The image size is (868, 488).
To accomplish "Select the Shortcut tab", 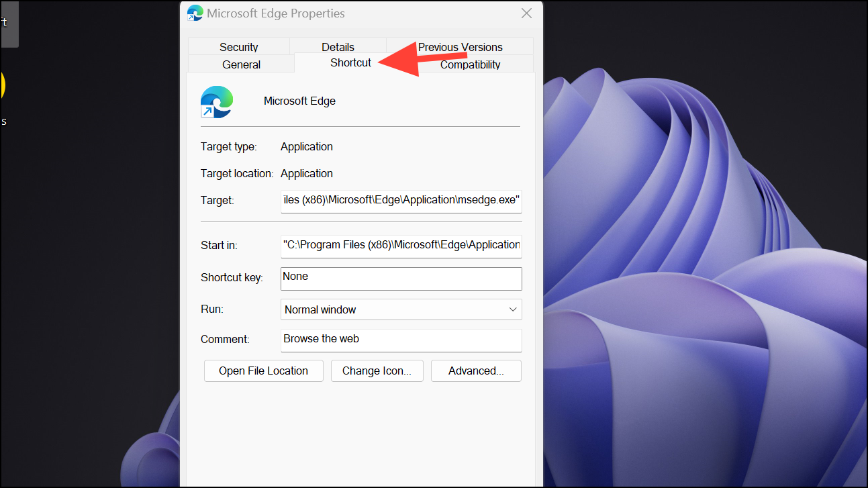I will click(x=350, y=62).
